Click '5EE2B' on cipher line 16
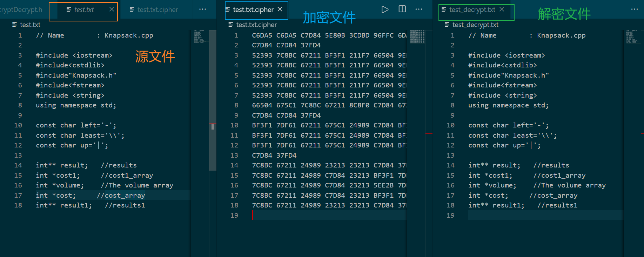 coord(384,185)
